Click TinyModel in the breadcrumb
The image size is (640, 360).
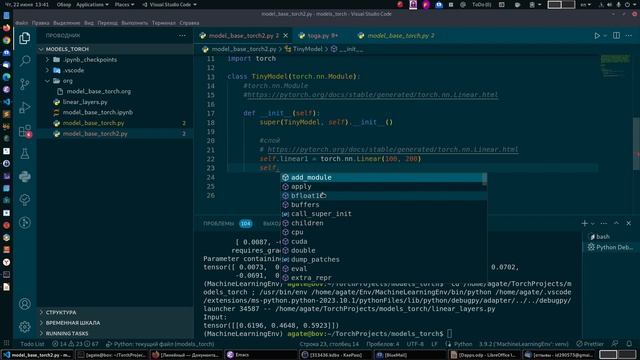307,49
